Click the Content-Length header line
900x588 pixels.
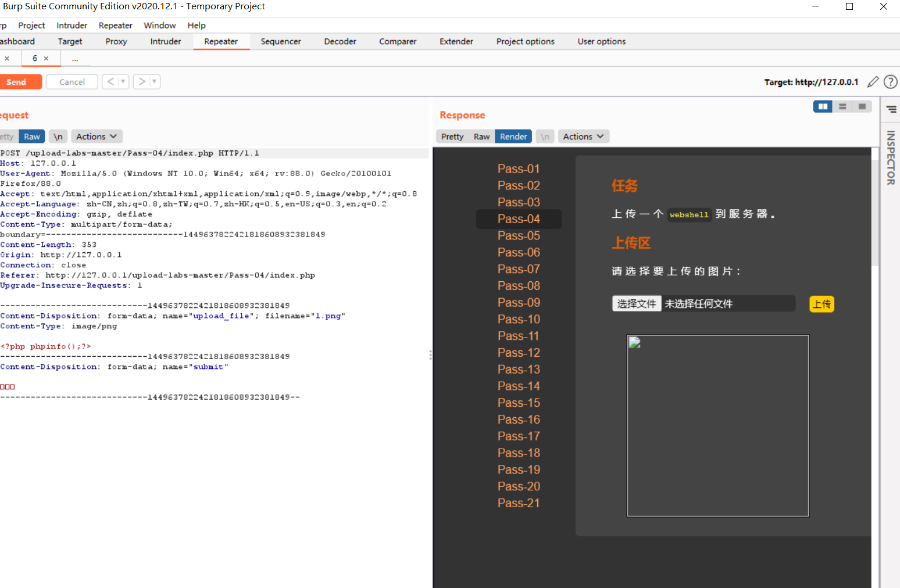pos(48,245)
